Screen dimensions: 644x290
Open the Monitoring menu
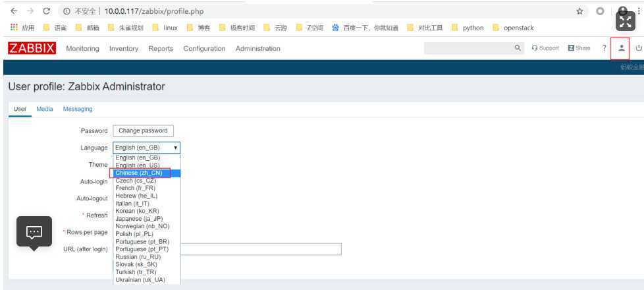click(x=82, y=49)
